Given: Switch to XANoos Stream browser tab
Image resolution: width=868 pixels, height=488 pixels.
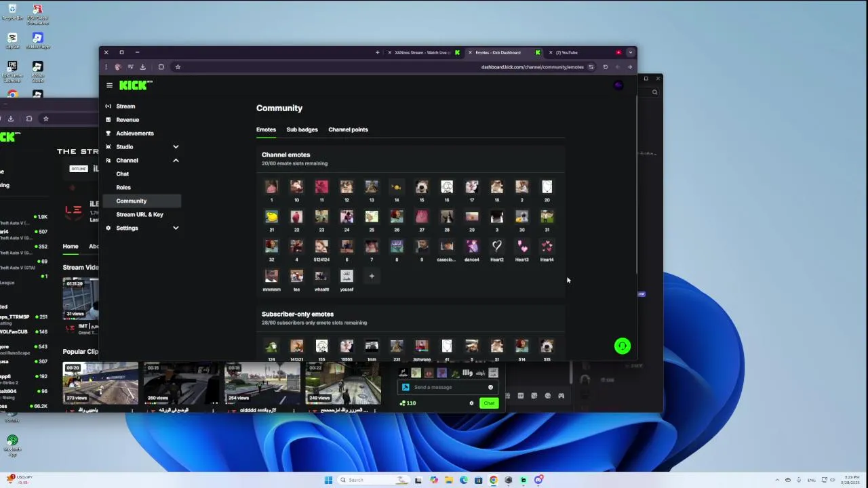Looking at the screenshot, I should point(422,52).
